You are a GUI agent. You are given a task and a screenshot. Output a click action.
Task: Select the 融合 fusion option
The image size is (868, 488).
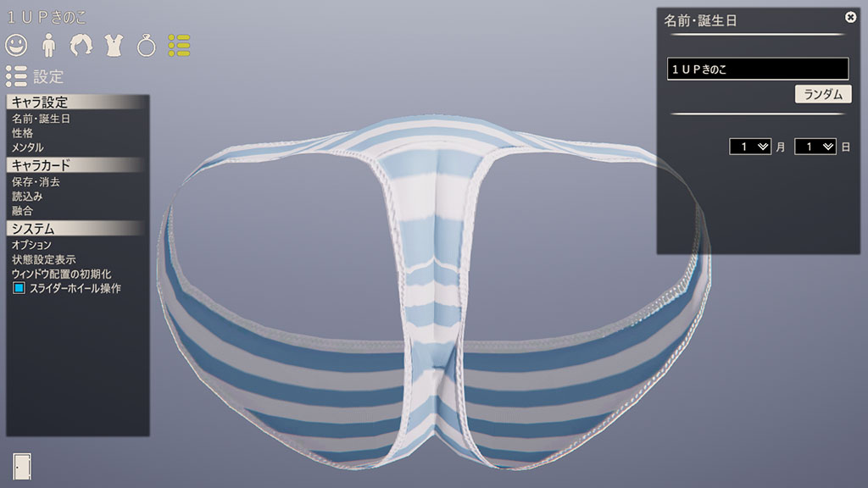[x=22, y=210]
